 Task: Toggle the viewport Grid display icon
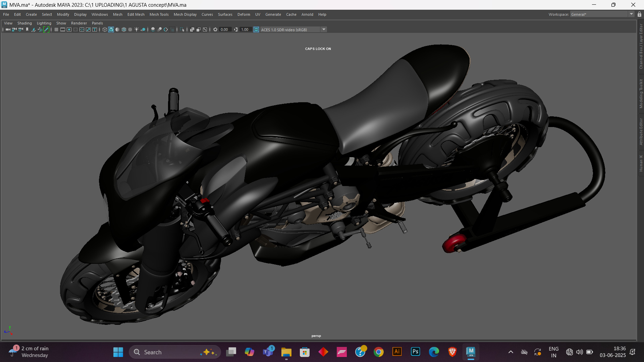point(56,29)
